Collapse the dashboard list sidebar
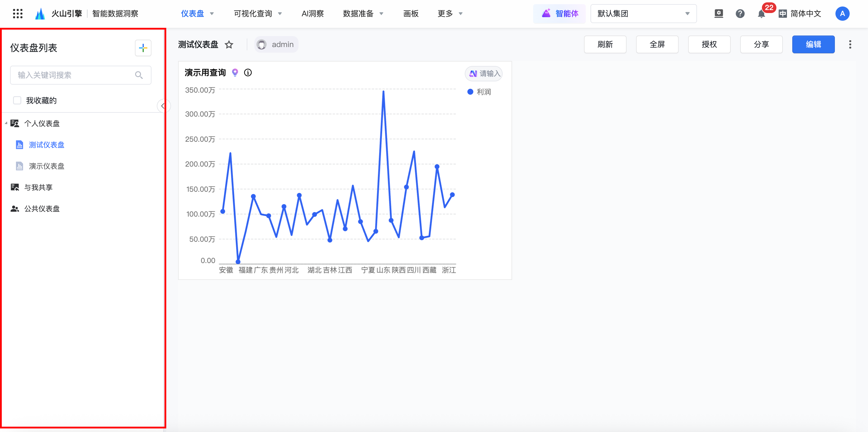 pyautogui.click(x=163, y=106)
